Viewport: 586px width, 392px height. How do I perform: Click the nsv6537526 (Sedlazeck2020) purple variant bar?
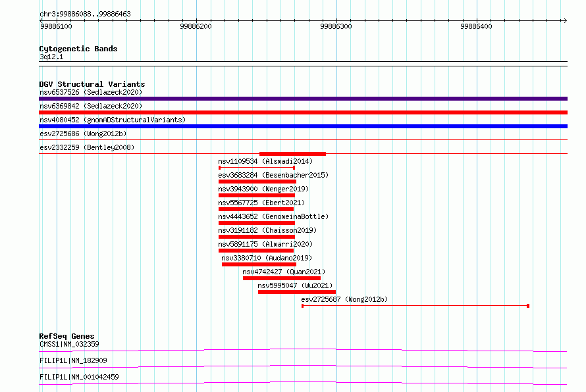point(303,99)
